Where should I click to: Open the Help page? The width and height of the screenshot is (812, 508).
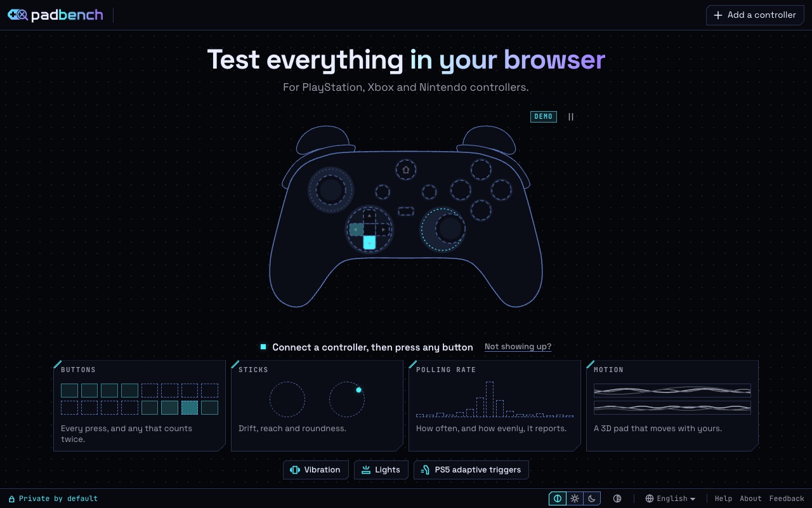(x=723, y=498)
